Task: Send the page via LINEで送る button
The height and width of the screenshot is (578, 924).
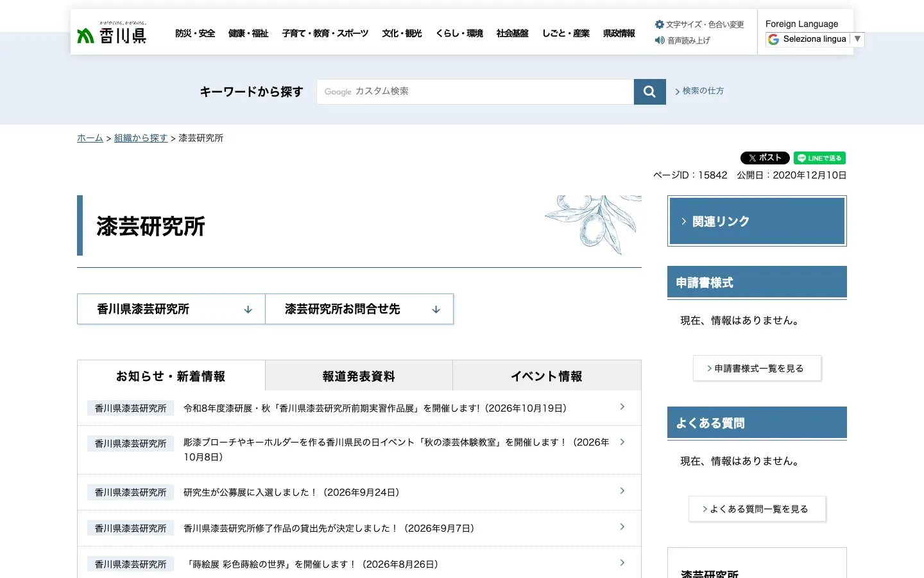Action: click(x=819, y=158)
